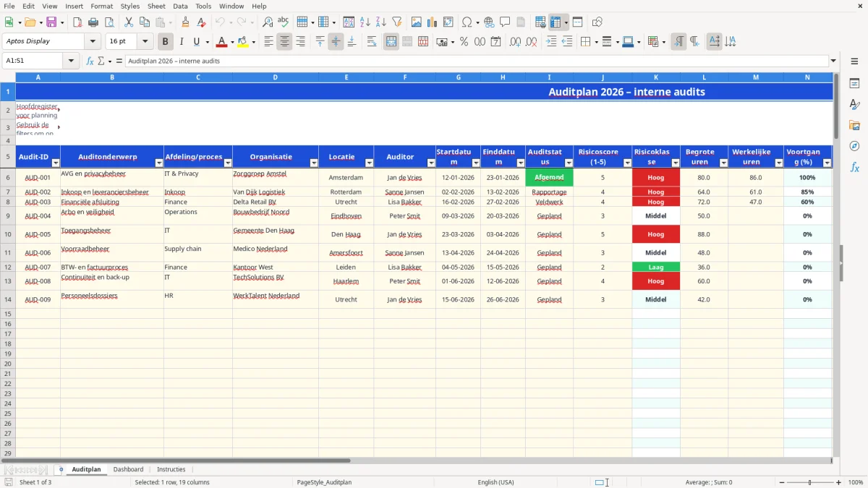Click the PageStyle_Auditplan status field
The image size is (868, 488).
point(324,482)
